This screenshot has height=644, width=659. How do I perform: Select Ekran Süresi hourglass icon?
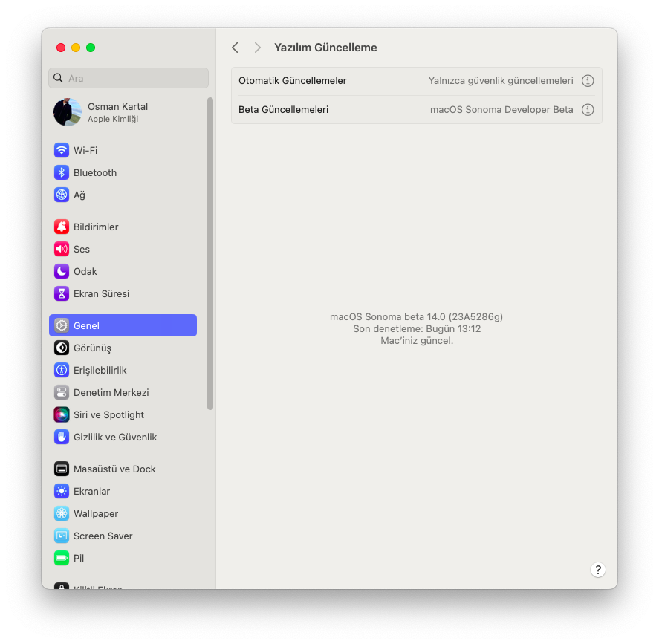click(x=62, y=293)
